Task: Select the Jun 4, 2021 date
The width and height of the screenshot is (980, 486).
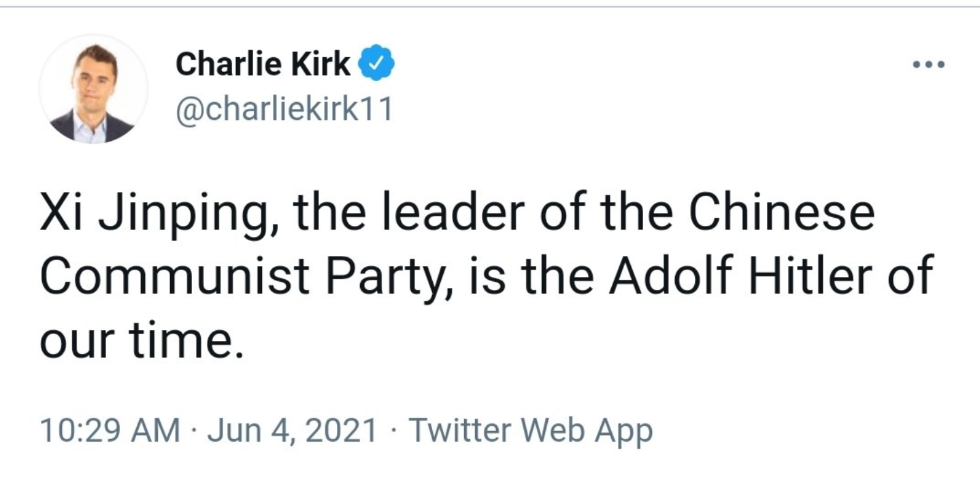Action: click(x=292, y=430)
